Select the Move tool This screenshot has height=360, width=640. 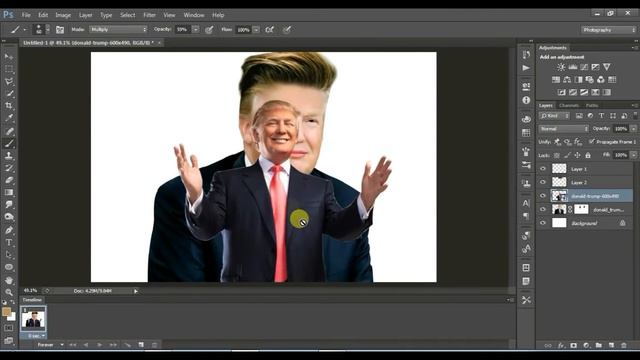(9, 56)
